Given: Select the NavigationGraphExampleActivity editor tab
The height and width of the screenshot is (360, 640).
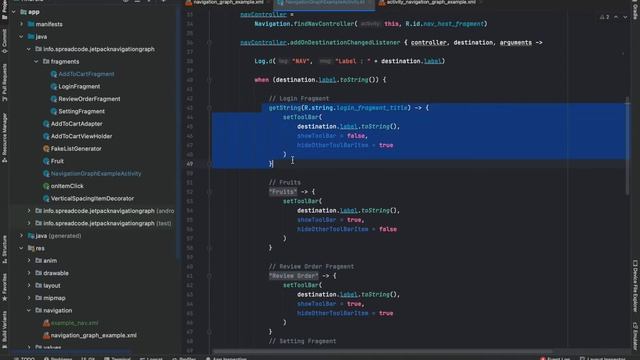Looking at the screenshot, I should click(x=324, y=2).
